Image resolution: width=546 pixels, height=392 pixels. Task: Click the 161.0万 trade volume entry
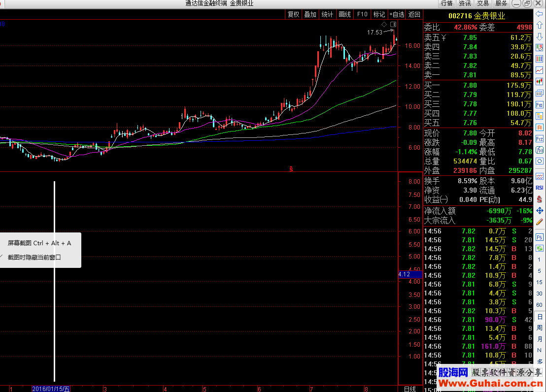point(493,346)
